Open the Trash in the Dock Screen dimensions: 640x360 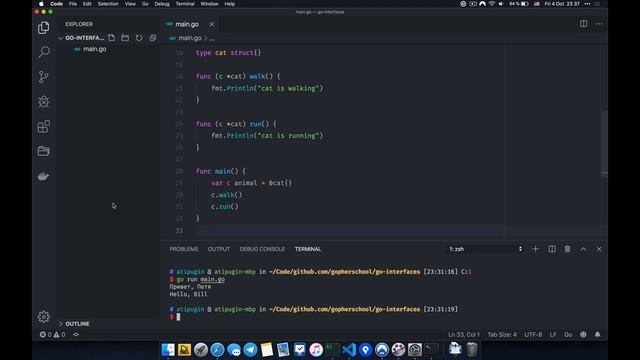coord(472,349)
